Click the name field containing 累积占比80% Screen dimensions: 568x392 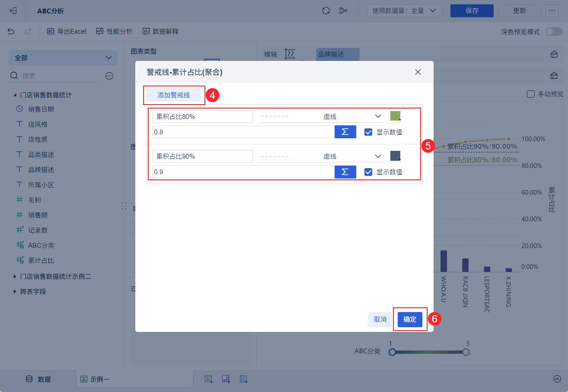(202, 117)
